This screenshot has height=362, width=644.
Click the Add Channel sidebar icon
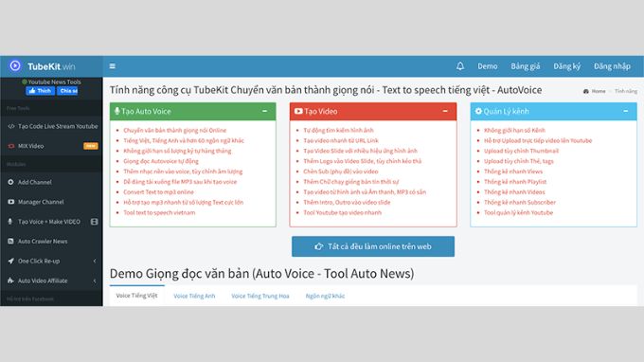10,182
